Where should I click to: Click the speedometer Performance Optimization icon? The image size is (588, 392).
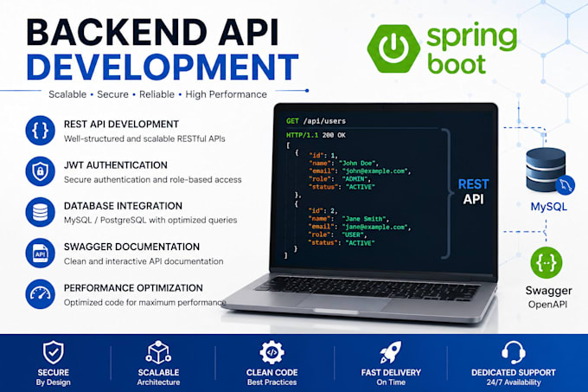tap(40, 293)
